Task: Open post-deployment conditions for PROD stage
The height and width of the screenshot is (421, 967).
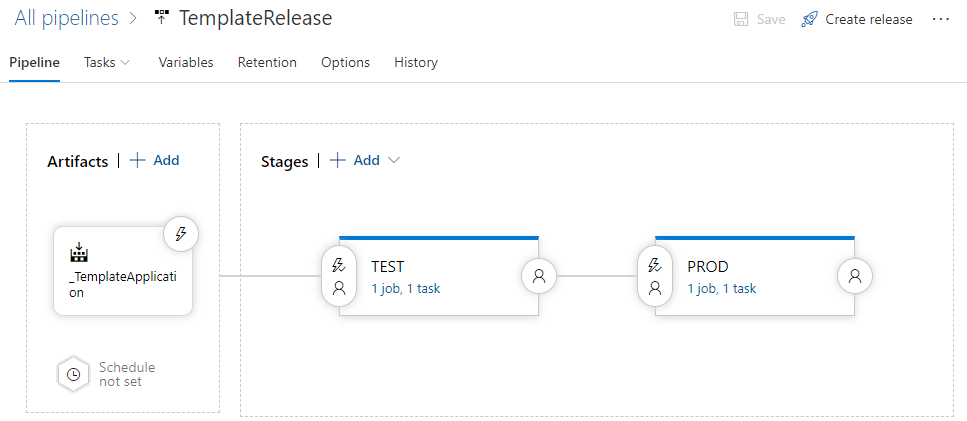Action: tap(855, 276)
